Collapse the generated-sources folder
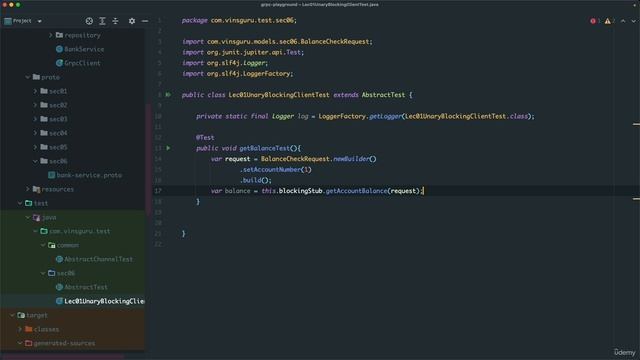640x360 pixels. click(20, 343)
